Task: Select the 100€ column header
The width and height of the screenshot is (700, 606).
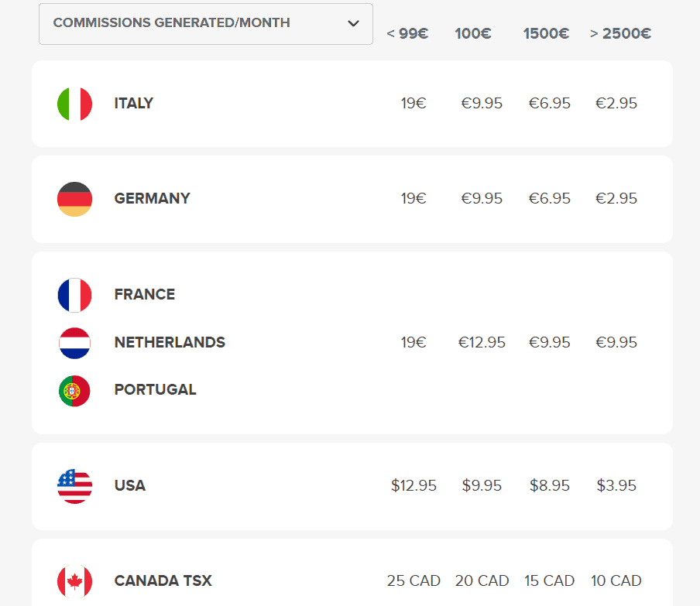Action: 473,33
